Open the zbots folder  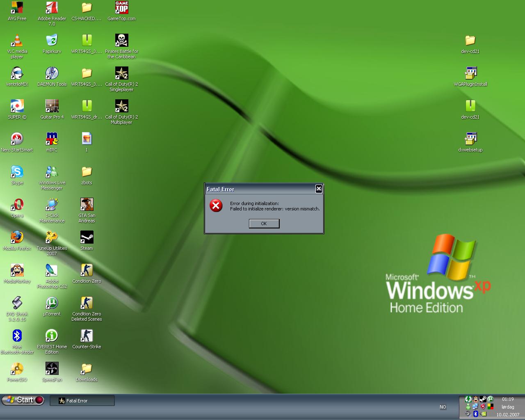(87, 176)
